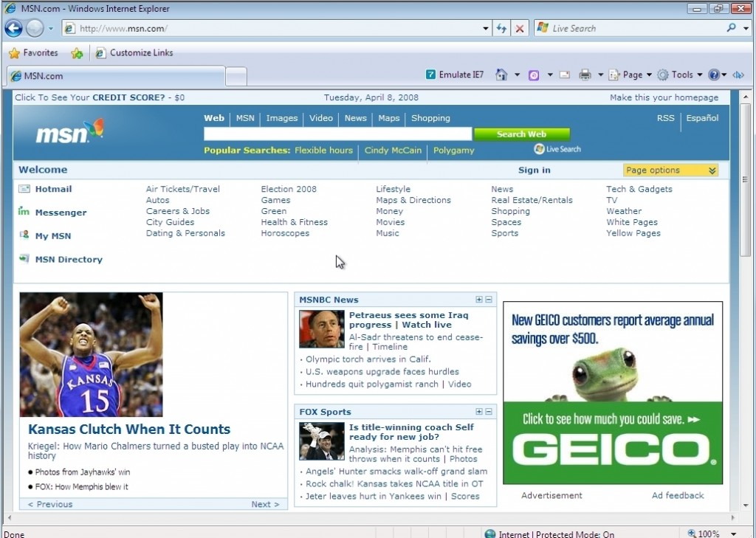This screenshot has height=538, width=756.
Task: Click the Home icon in command bar
Action: point(501,75)
